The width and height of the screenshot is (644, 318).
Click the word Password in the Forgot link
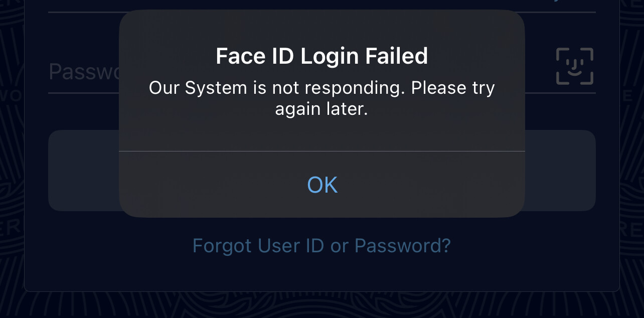click(402, 246)
